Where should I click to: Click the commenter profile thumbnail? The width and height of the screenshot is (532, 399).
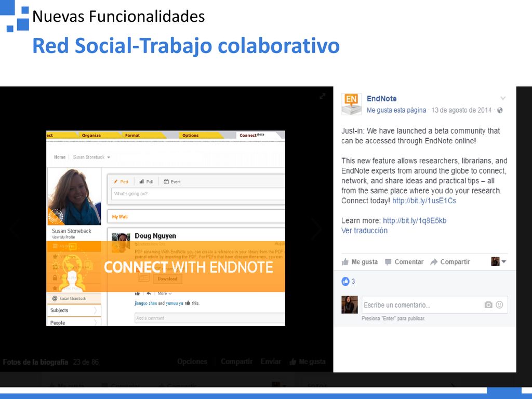click(350, 304)
